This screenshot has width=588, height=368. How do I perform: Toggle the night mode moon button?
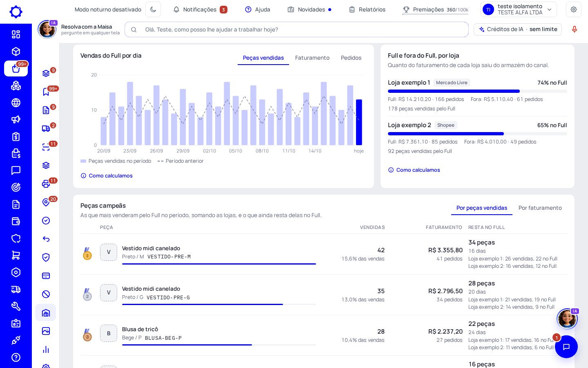(x=153, y=9)
